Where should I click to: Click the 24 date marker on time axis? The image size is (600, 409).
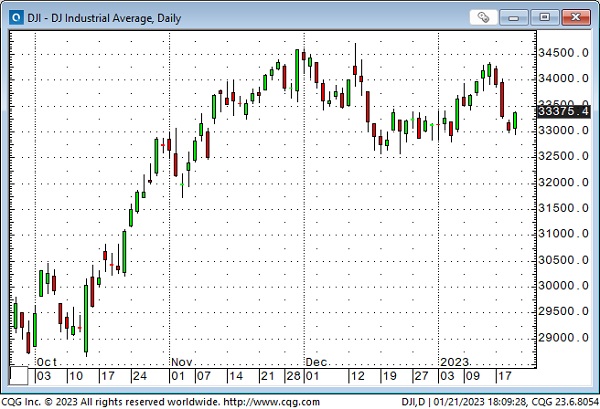[140, 376]
